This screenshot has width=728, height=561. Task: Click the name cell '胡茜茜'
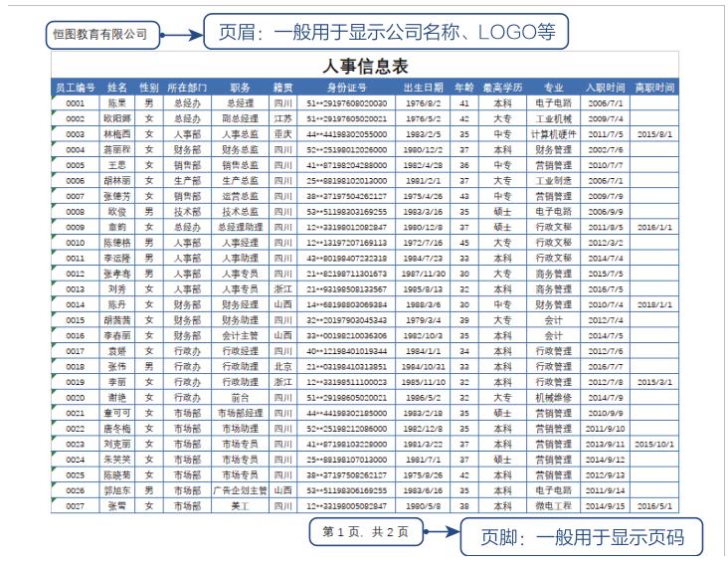pyautogui.click(x=117, y=320)
